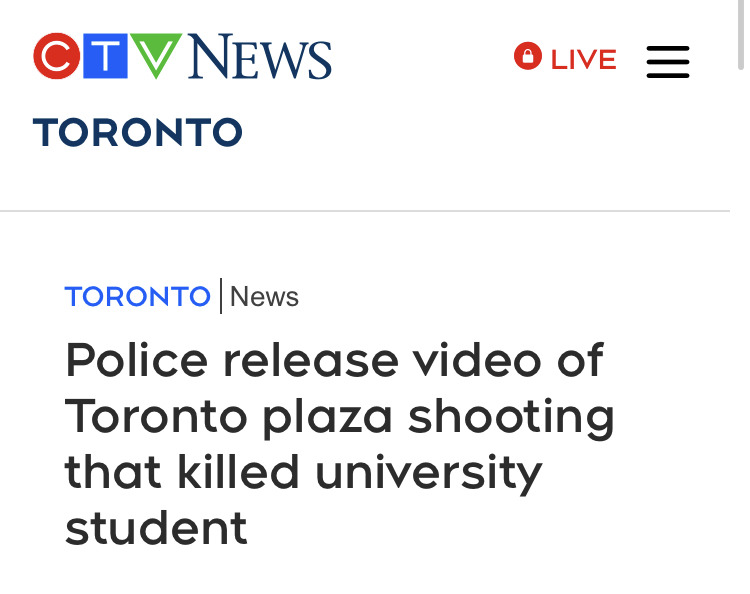750x594 pixels.
Task: Click the red C circle in CTV logo
Action: pyautogui.click(x=56, y=56)
